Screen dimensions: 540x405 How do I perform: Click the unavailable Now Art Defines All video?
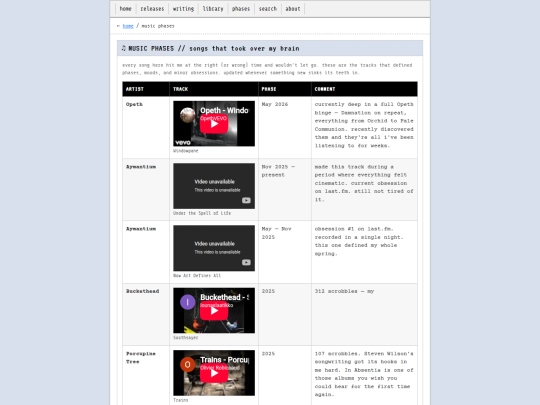pos(214,248)
